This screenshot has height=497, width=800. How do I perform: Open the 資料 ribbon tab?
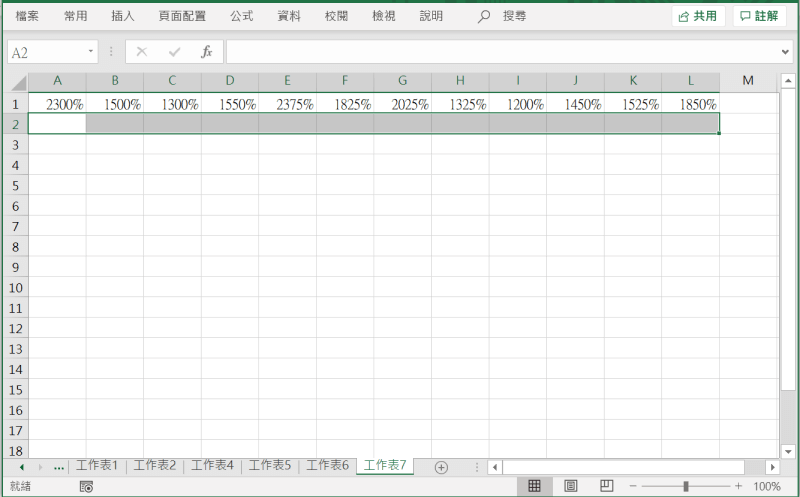tap(289, 16)
